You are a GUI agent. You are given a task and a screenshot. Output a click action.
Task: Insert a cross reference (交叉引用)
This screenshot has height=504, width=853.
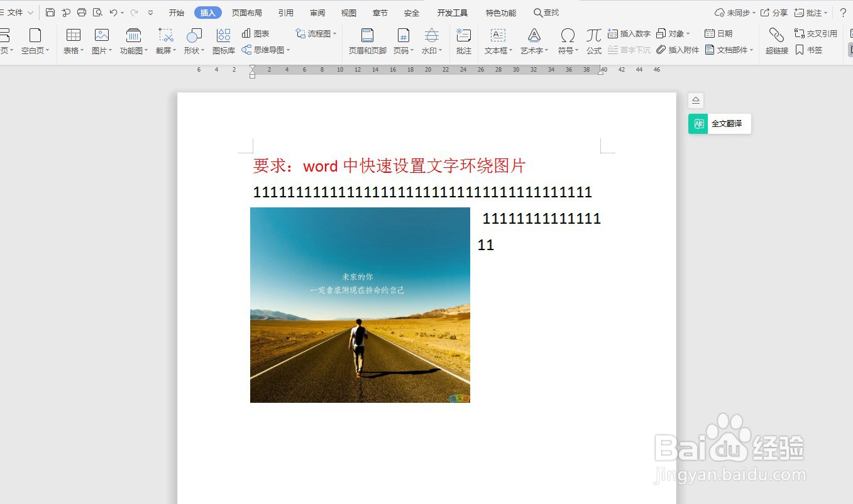816,33
